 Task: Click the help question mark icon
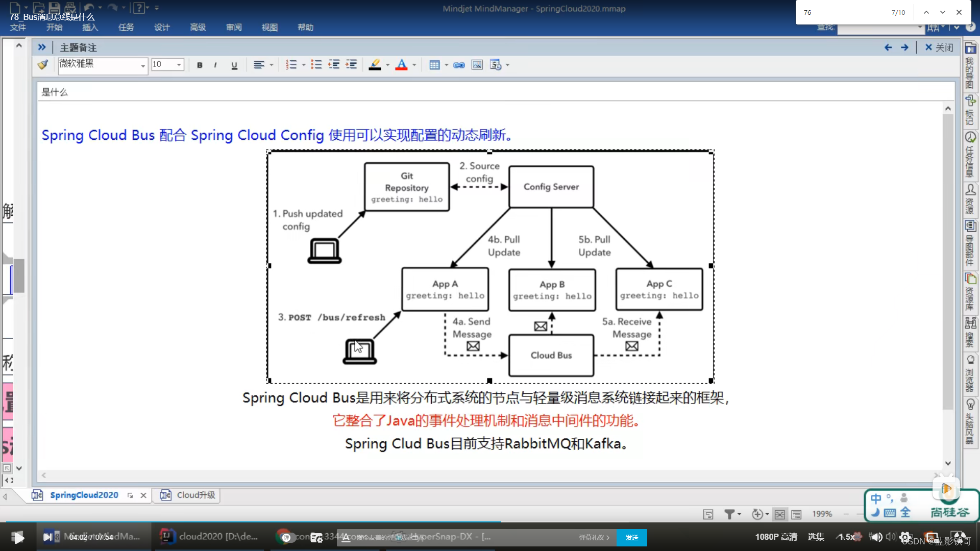pos(138,8)
